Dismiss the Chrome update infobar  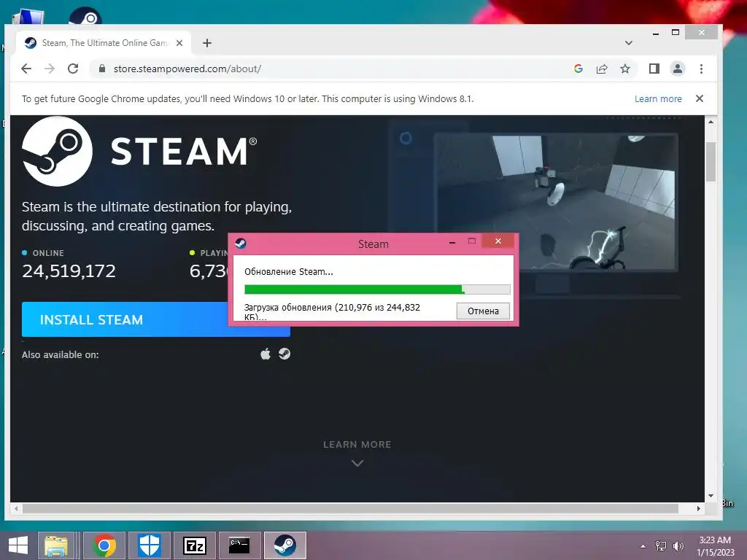[700, 98]
